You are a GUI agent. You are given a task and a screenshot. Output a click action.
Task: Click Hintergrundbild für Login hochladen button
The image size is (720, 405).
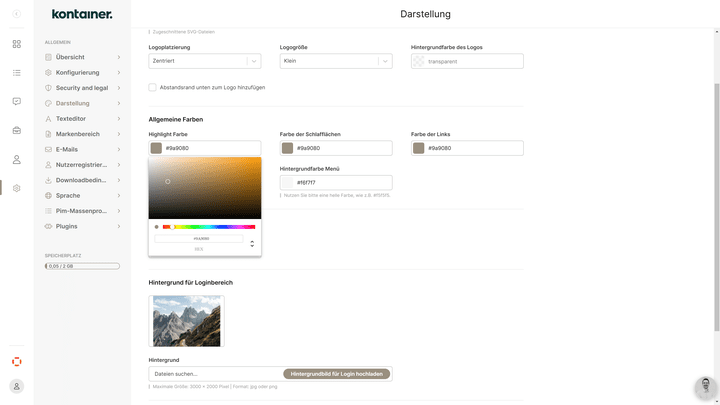tap(337, 374)
